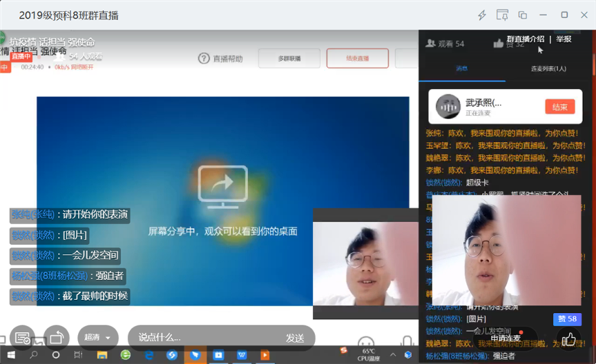Click the blue 赞 58 badge
Image resolution: width=596 pixels, height=364 pixels.
click(567, 319)
